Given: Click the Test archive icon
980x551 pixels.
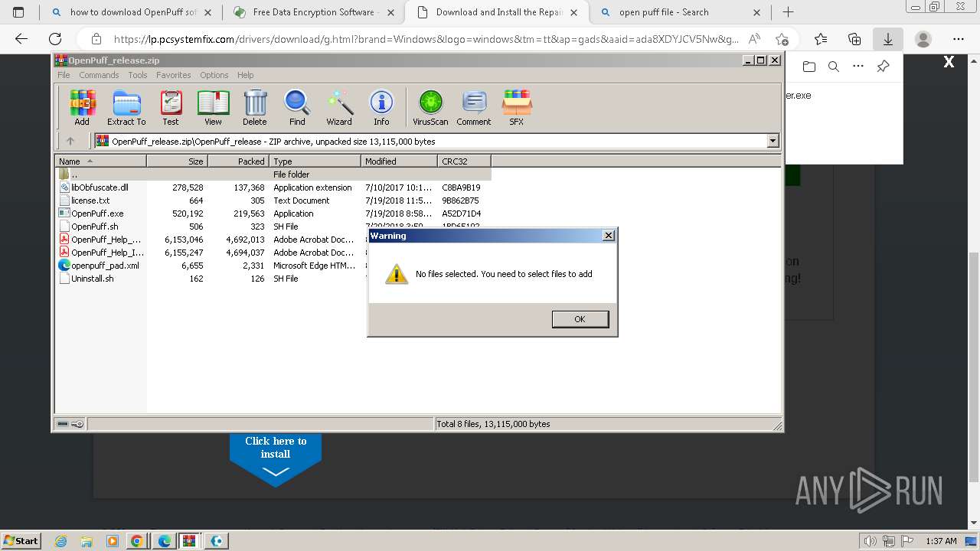Looking at the screenshot, I should (171, 107).
